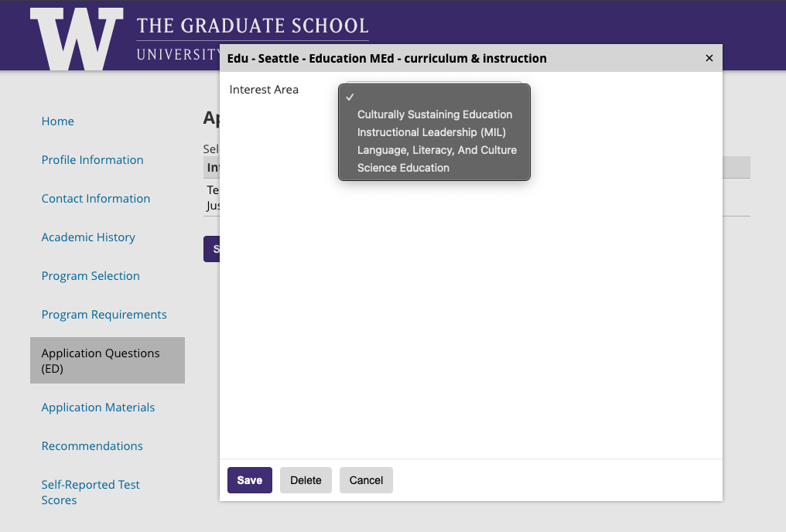Open Academic History section
786x532 pixels.
tap(88, 237)
